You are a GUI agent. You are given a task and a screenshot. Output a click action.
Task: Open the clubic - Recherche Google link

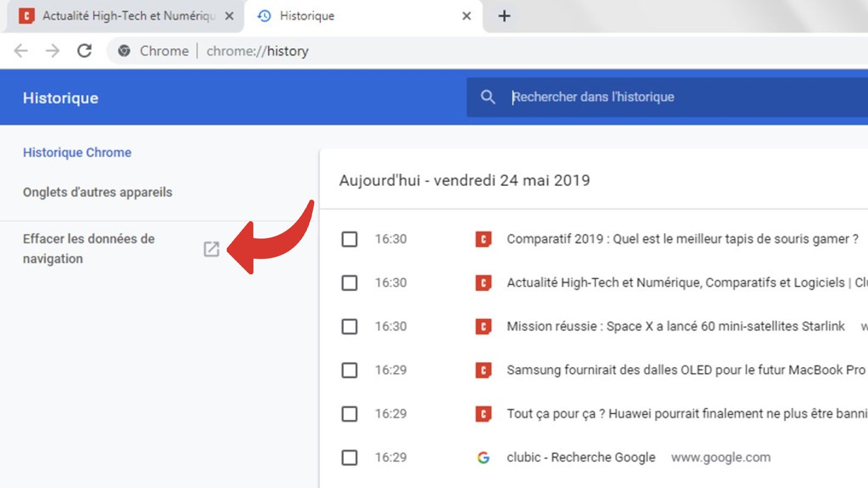[x=581, y=458]
